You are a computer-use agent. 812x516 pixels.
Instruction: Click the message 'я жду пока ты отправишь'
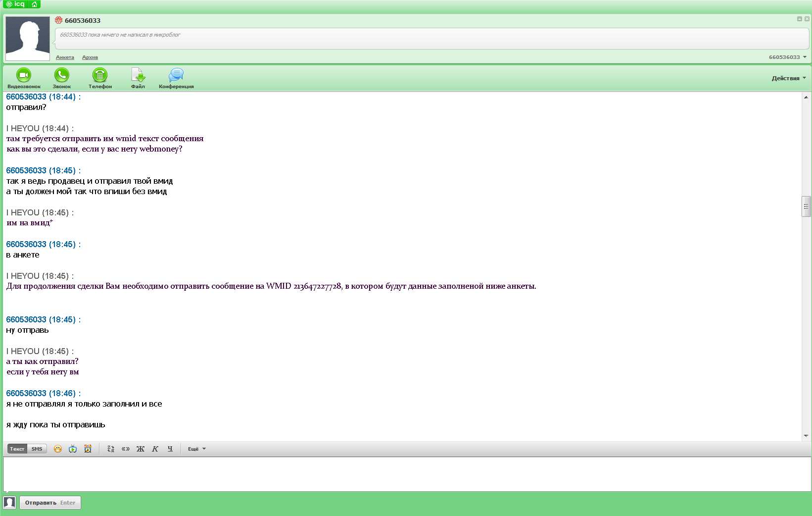tap(56, 425)
